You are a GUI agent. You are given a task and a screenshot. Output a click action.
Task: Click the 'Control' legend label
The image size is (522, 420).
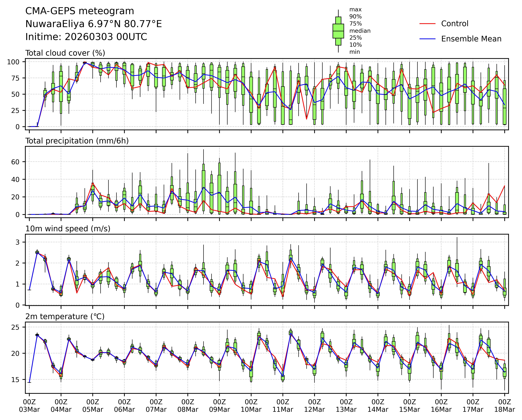[x=455, y=24]
